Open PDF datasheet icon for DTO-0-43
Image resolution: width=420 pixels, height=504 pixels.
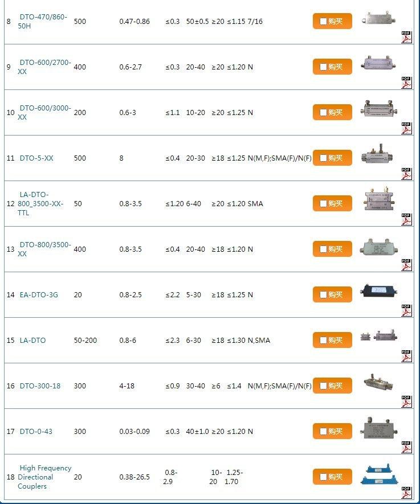tap(406, 447)
